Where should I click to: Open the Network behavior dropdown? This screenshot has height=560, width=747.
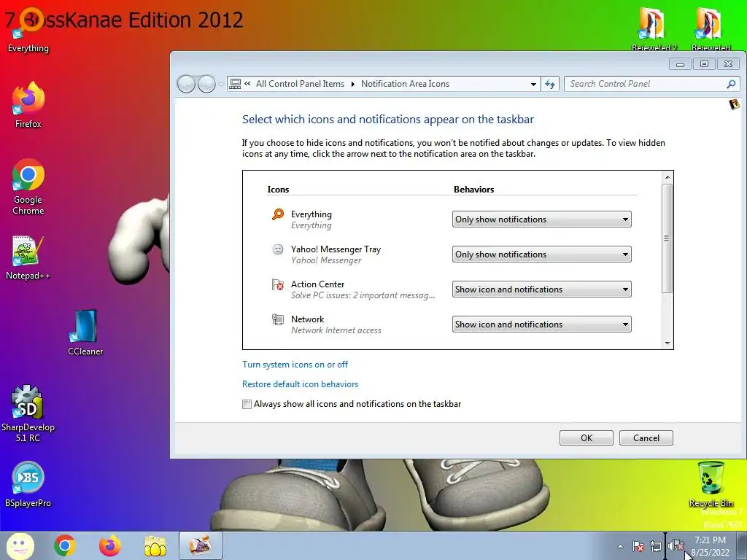coord(542,324)
